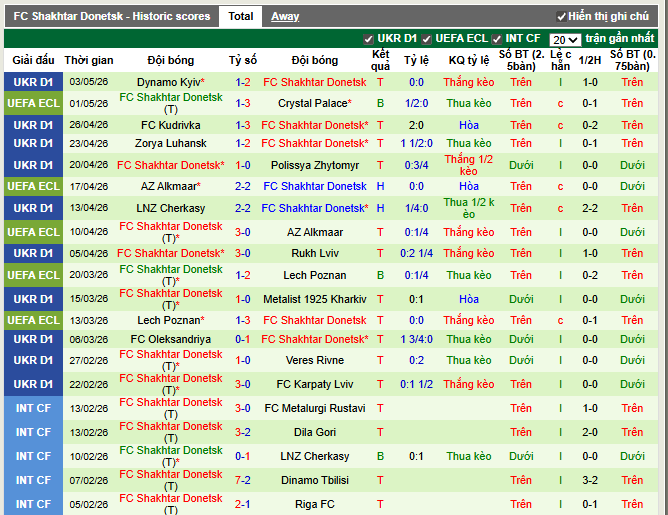Click Thắng 1/2 kèo result cell
Screen dimensions: 668x515
[x=469, y=165]
